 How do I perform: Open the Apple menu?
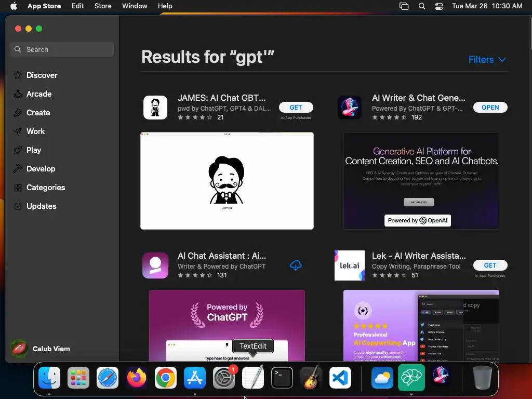point(14,6)
